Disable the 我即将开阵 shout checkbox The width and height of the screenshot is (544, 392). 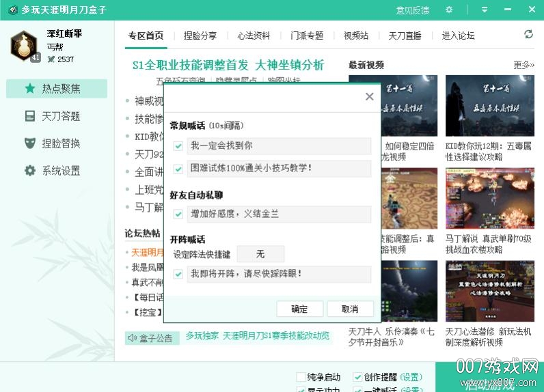(x=178, y=274)
